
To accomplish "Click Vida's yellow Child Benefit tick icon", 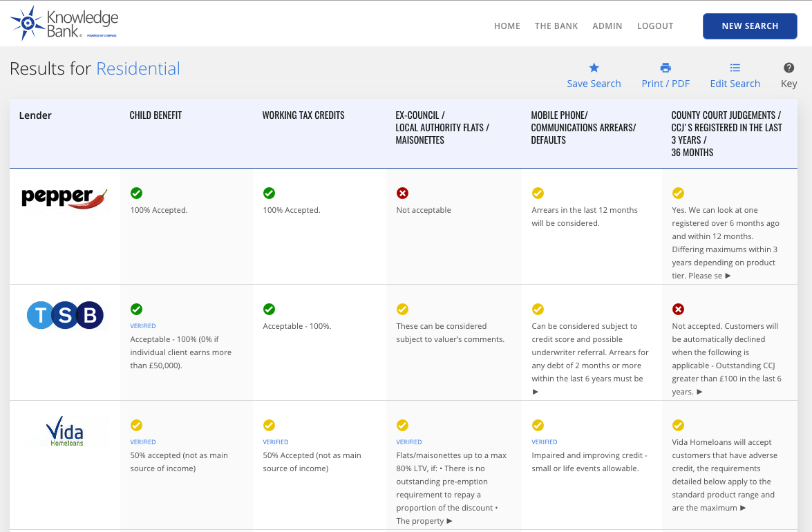I will coord(136,425).
